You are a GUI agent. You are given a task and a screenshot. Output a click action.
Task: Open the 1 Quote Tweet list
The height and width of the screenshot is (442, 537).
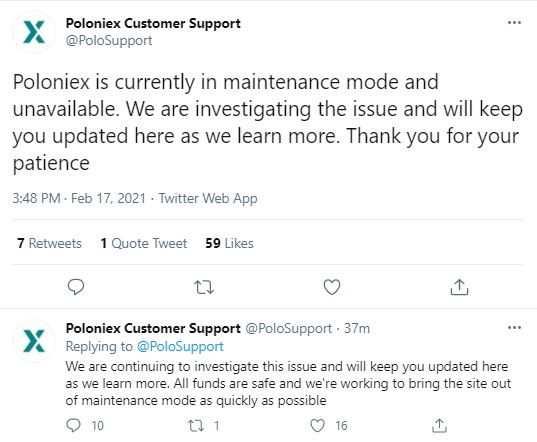tap(144, 243)
